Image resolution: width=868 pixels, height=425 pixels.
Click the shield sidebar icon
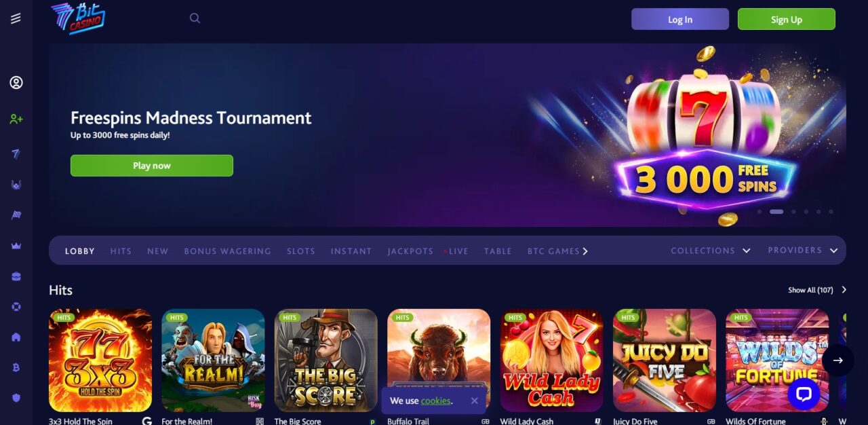[16, 398]
